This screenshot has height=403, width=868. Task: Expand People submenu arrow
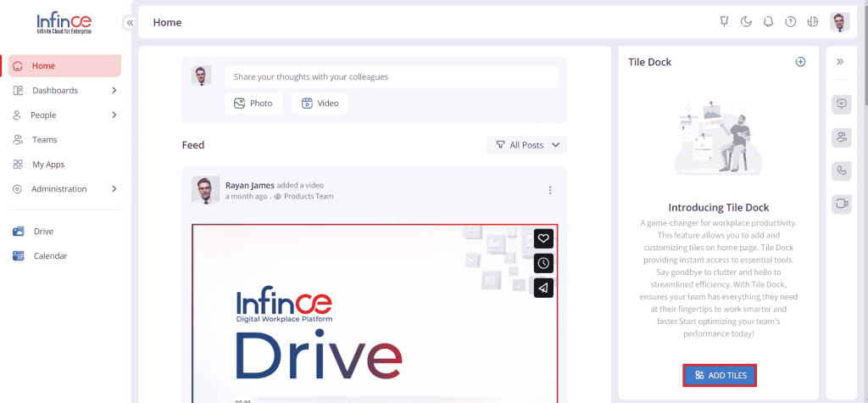pos(114,115)
